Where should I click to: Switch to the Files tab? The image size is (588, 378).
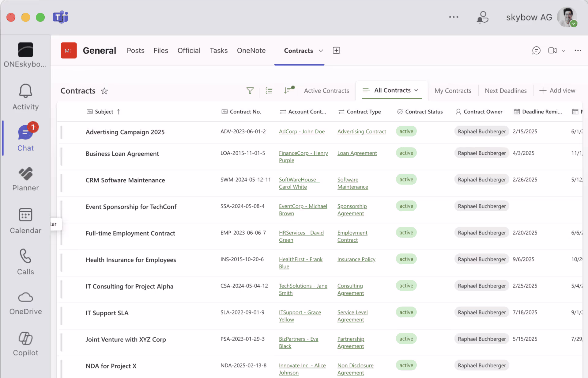161,51
